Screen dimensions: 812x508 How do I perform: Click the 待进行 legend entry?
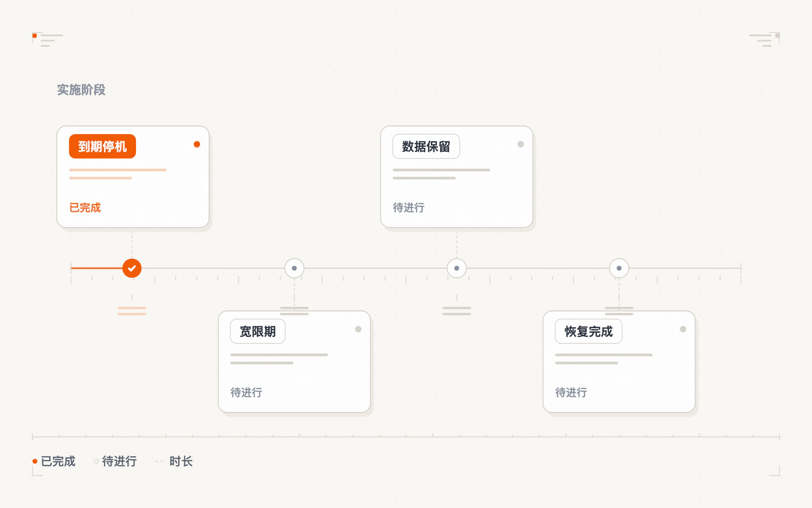tap(115, 461)
